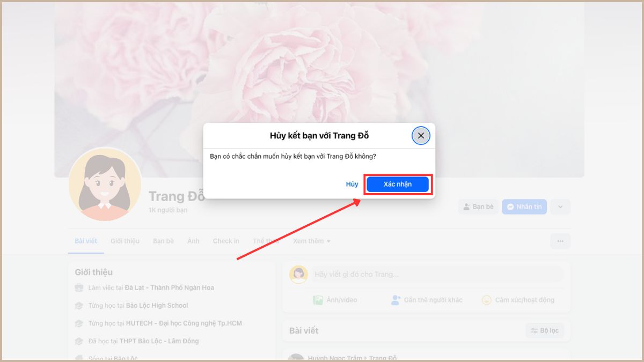This screenshot has width=644, height=362.
Task: Open the three-dots profile options menu
Action: pyautogui.click(x=560, y=241)
